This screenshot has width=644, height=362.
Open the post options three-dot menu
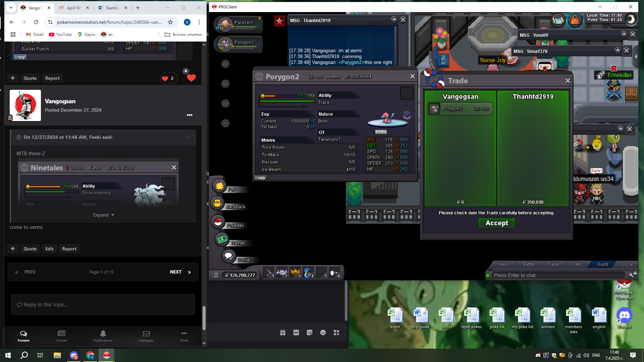click(x=190, y=115)
